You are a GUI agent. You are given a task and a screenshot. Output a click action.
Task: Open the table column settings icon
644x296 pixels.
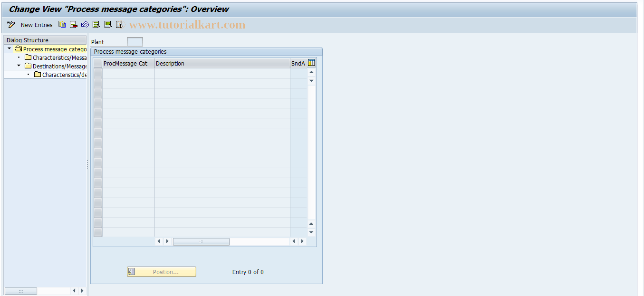(312, 63)
